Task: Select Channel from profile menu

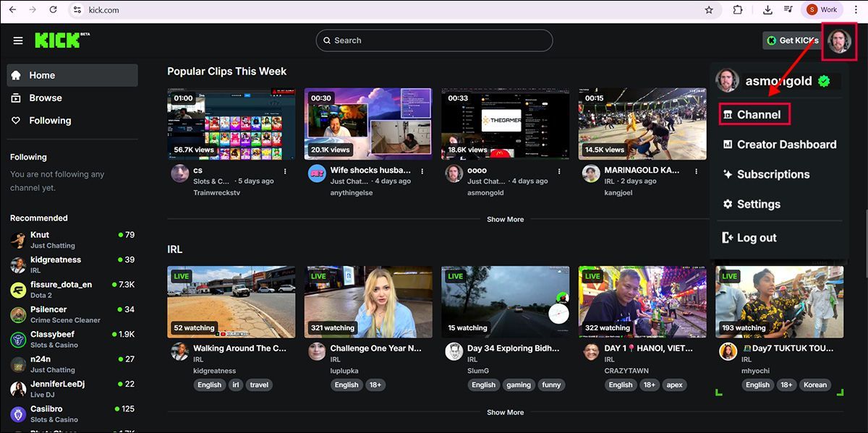Action: (x=754, y=114)
